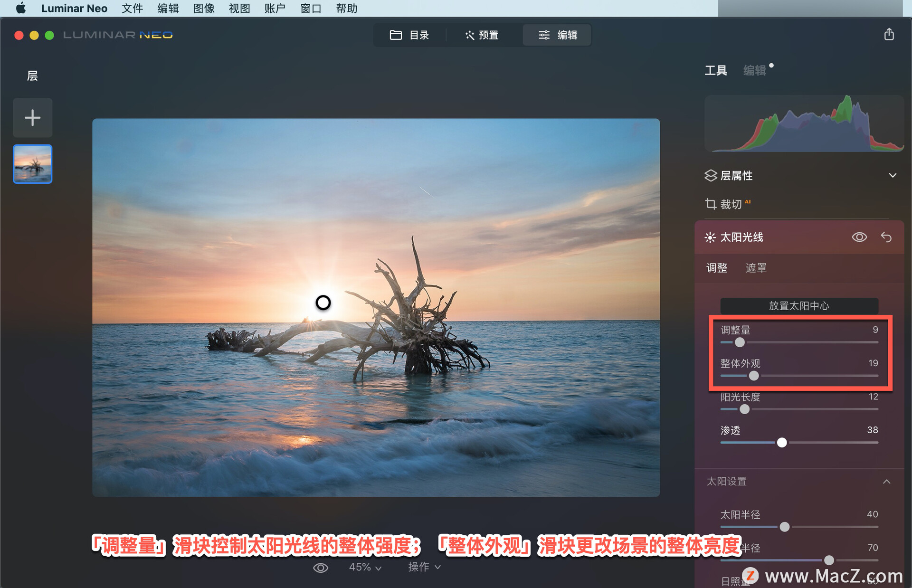Open the 操作 actions dropdown
The height and width of the screenshot is (588, 912).
[424, 567]
